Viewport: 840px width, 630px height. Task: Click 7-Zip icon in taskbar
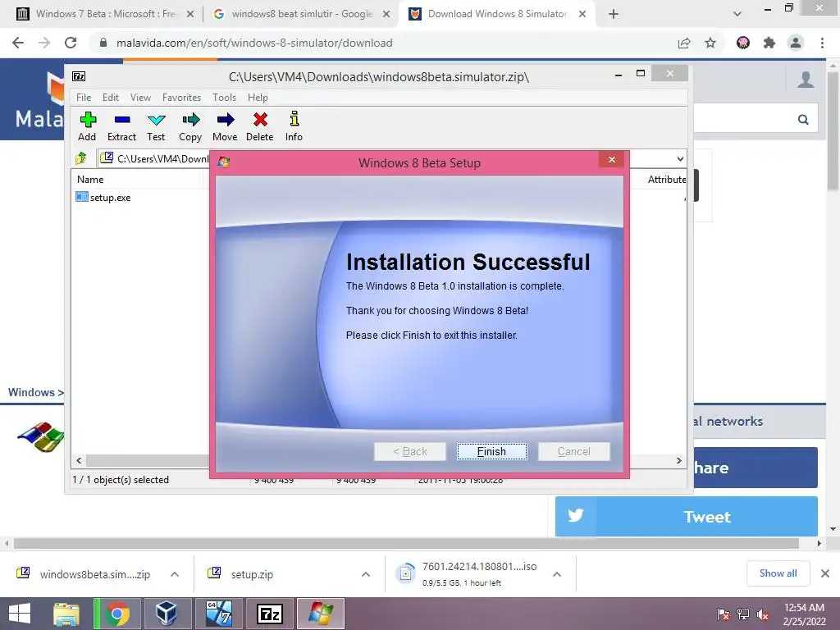270,614
